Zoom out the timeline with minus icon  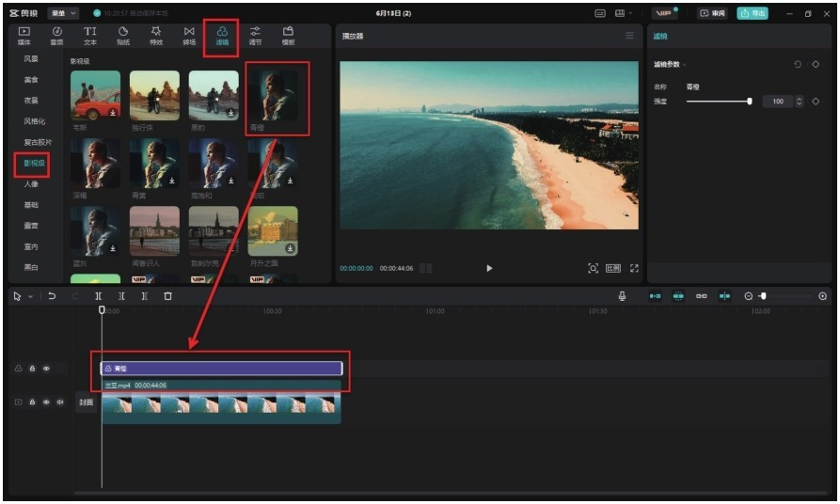pyautogui.click(x=749, y=296)
